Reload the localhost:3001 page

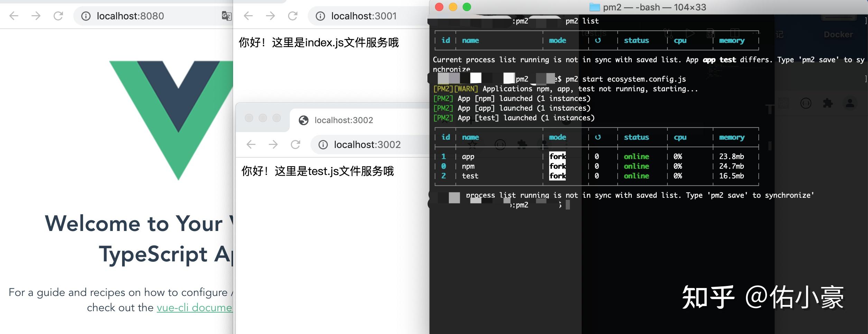point(293,16)
